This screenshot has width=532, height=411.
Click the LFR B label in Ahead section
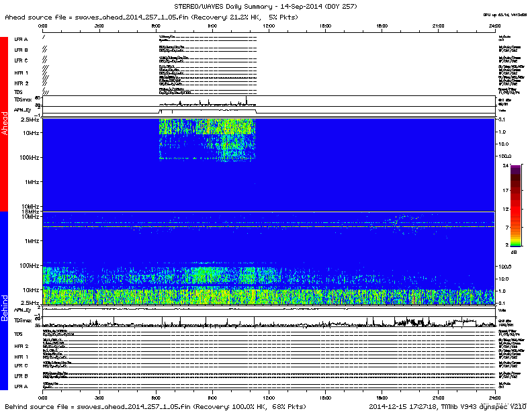coord(21,50)
